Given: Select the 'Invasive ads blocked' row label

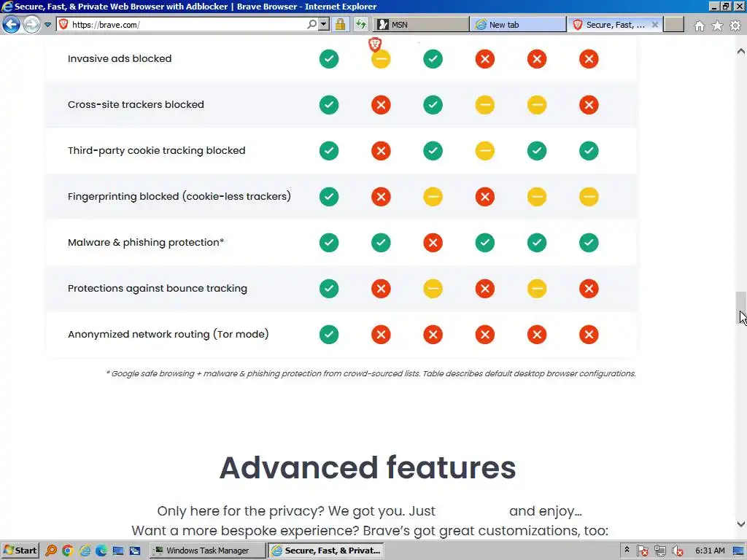Looking at the screenshot, I should click(120, 58).
